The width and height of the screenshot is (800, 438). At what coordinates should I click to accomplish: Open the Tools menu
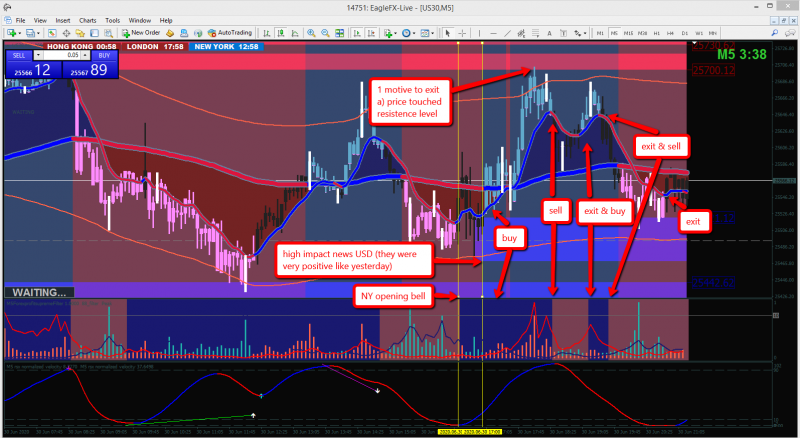coord(112,20)
